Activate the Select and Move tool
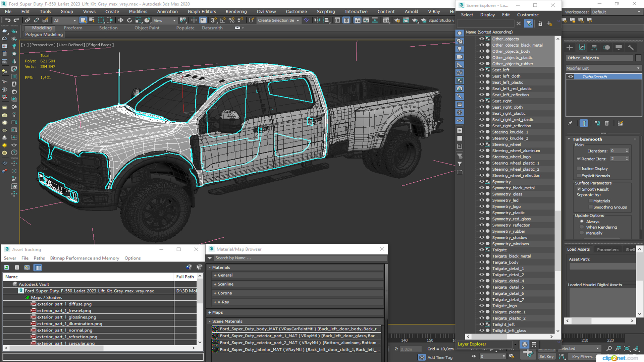 click(121, 20)
